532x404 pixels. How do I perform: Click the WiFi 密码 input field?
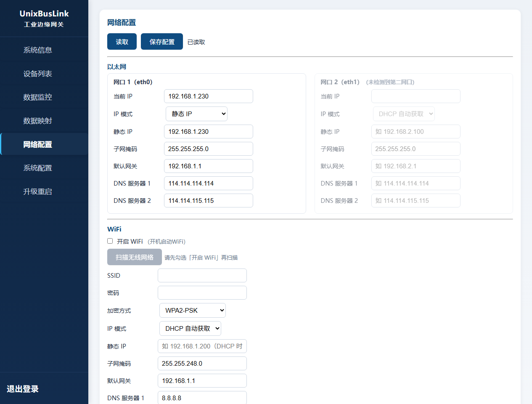[x=202, y=293]
